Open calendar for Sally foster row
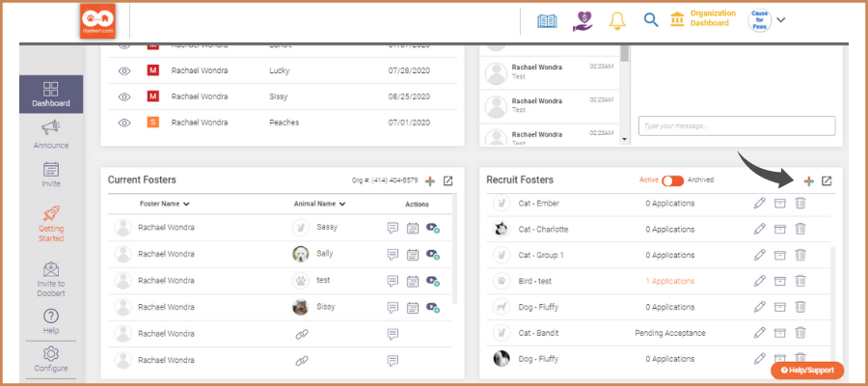 coord(413,254)
